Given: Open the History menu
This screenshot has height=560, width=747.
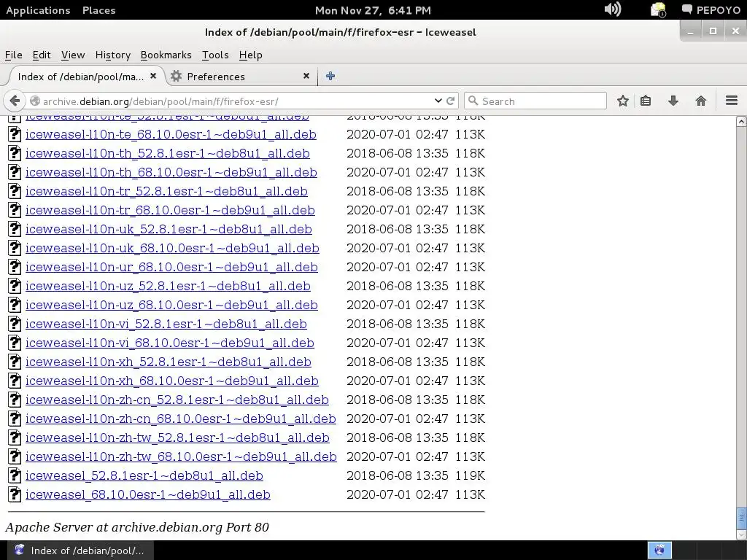Looking at the screenshot, I should tap(113, 55).
